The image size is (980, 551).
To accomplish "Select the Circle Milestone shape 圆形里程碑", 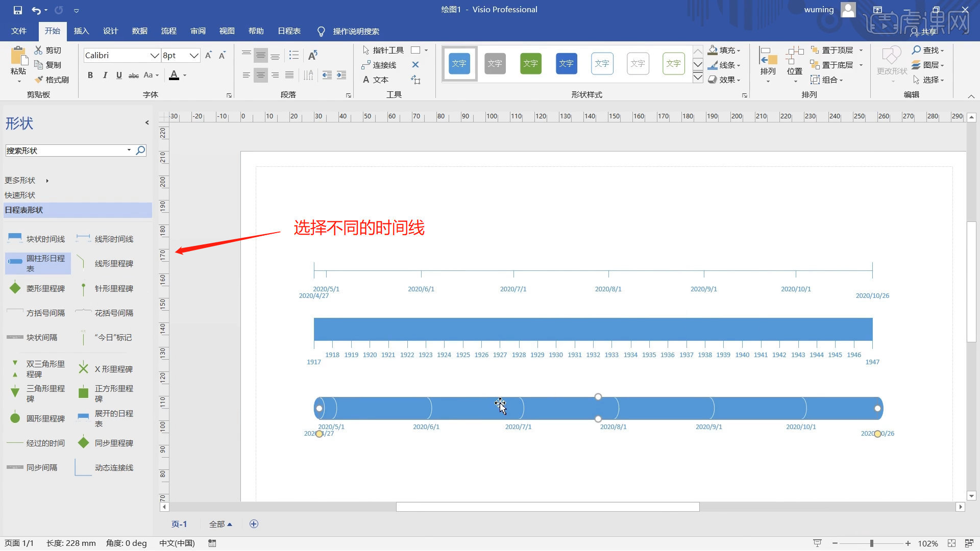I will [x=36, y=418].
